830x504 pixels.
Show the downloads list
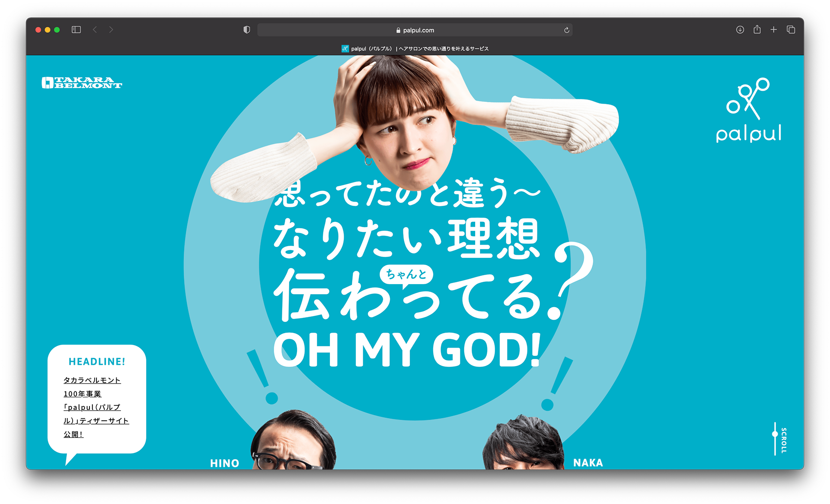[x=740, y=29]
